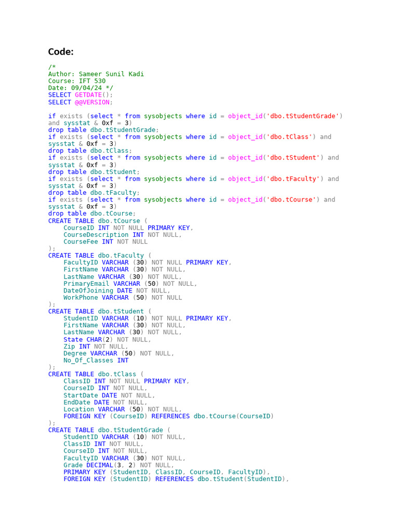Click the 'CREATE TABLE dbo.tStudent (' line
Screen dimensions: 399x532
click(x=100, y=312)
